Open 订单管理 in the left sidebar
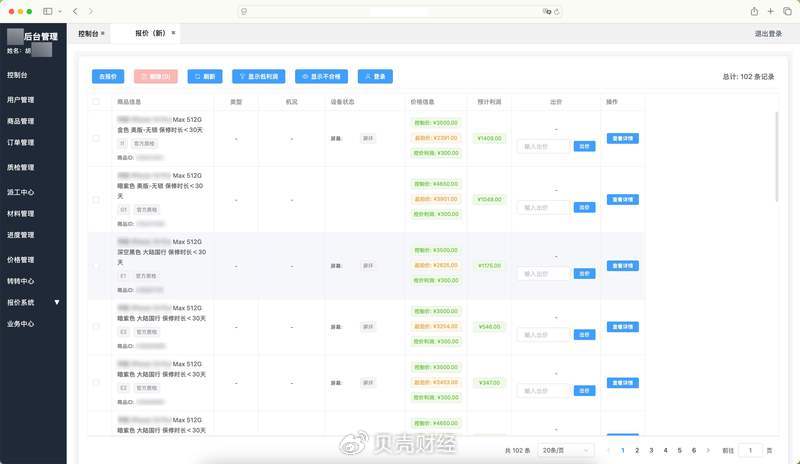Image resolution: width=800 pixels, height=464 pixels. point(21,142)
